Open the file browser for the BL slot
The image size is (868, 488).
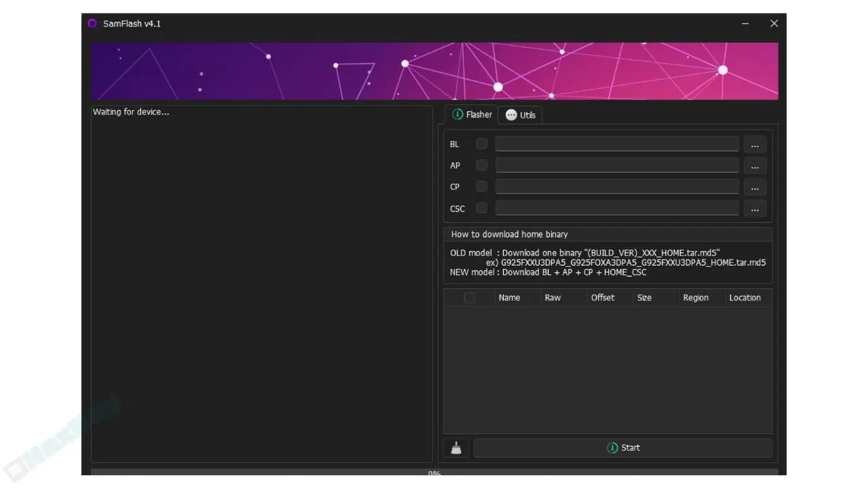(x=755, y=144)
